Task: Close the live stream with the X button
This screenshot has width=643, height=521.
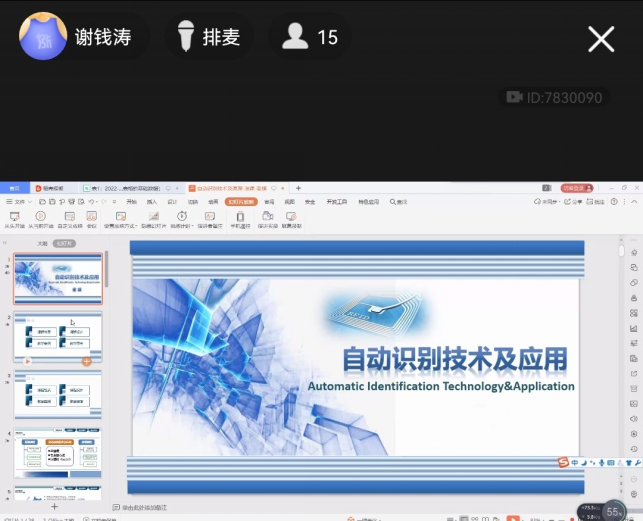Action: pos(601,39)
